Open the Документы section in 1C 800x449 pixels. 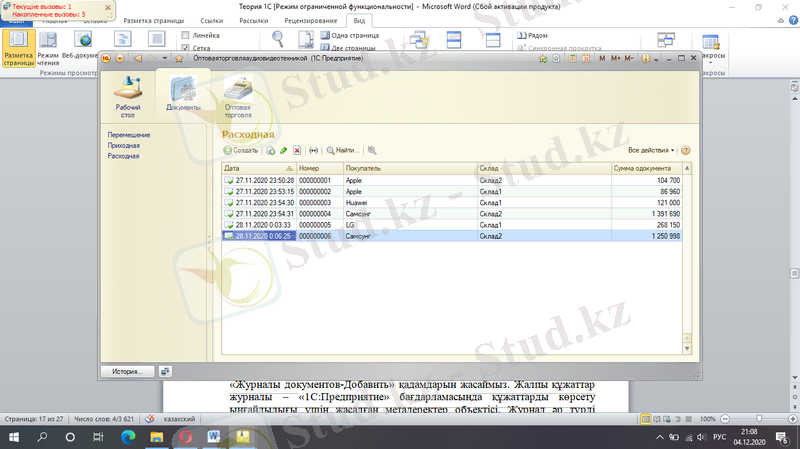183,93
